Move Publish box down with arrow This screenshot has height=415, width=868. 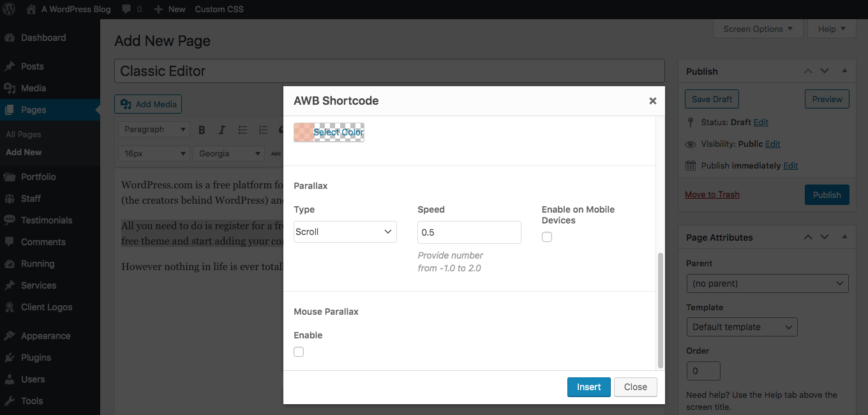click(x=825, y=72)
